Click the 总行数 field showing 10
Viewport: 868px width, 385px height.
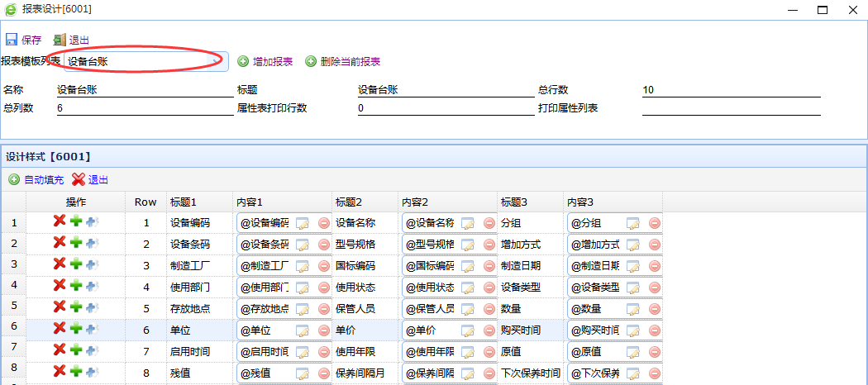click(x=730, y=90)
